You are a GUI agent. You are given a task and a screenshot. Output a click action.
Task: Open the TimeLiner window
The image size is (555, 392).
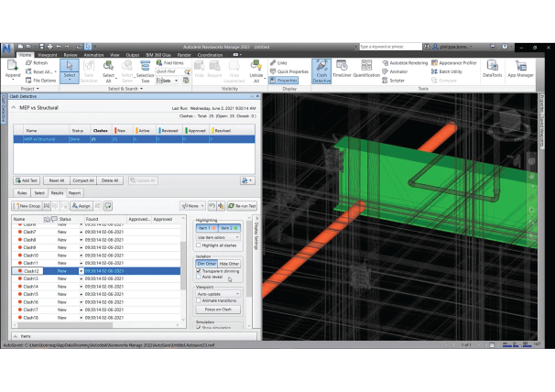(x=342, y=69)
